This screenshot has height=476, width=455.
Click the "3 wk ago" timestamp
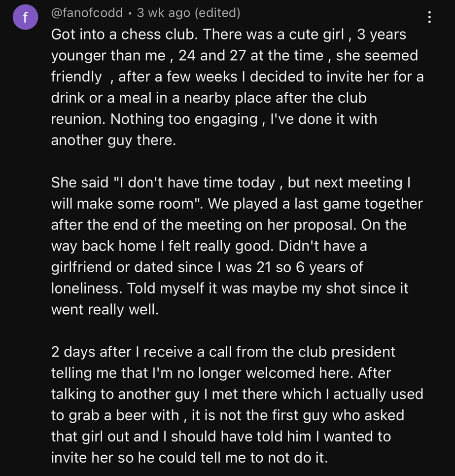click(163, 13)
